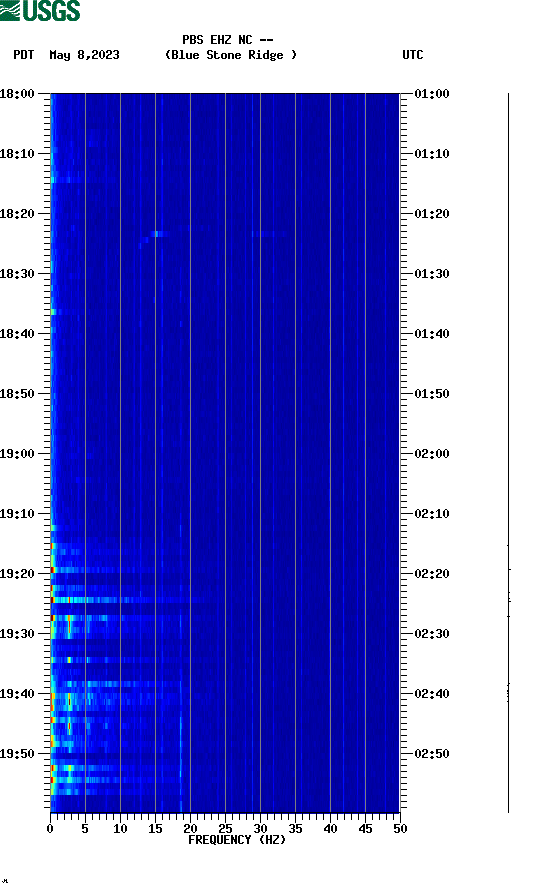
Task: Click the 'May 8,2023' date text
Action: [84, 55]
